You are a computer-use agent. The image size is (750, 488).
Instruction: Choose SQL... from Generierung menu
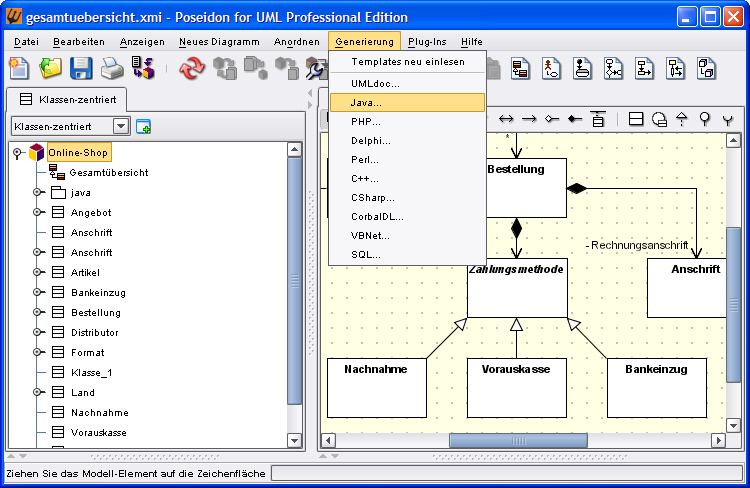(x=408, y=255)
